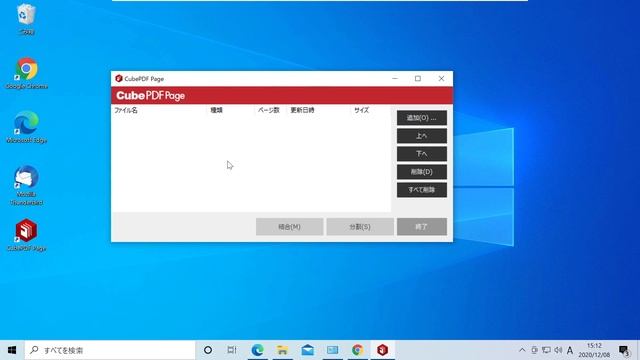The image size is (640, 360).
Task: Click the 終了 exit button
Action: [422, 227]
